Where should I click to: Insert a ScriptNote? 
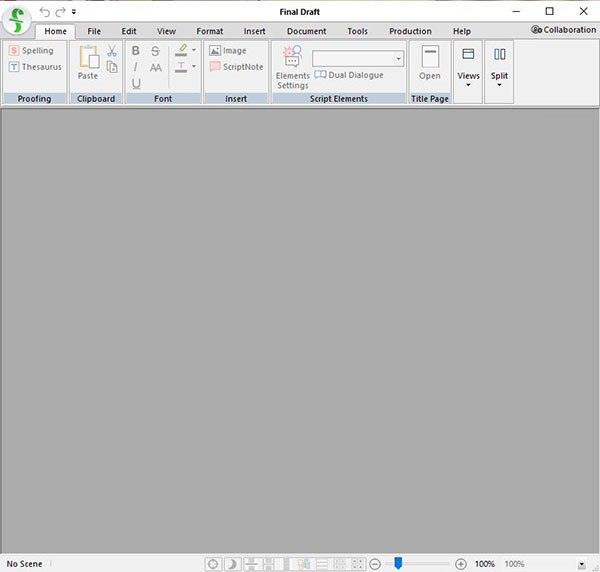click(236, 67)
